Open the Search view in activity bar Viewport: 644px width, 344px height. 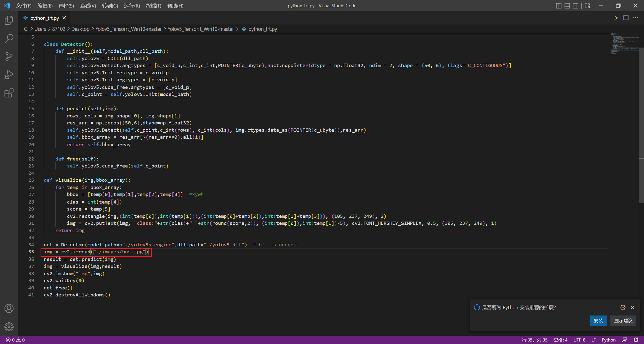pos(9,38)
